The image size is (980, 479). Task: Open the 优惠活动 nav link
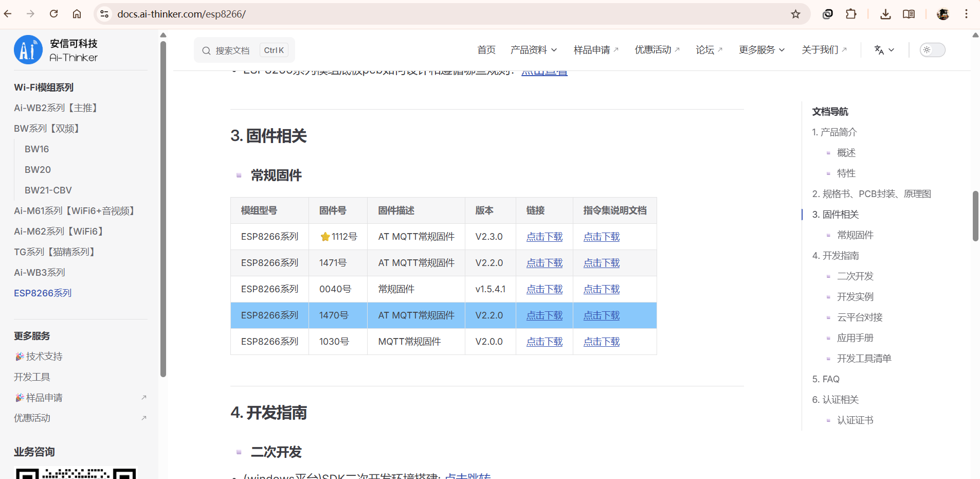pyautogui.click(x=657, y=50)
